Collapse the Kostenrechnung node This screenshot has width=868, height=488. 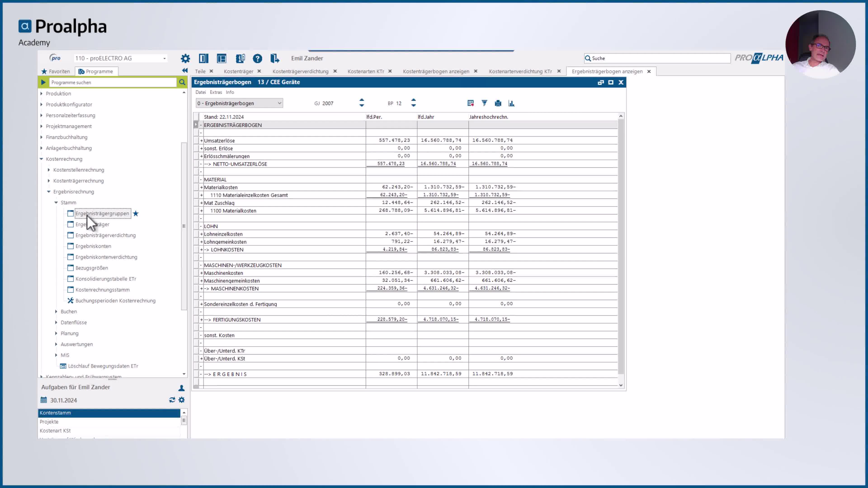pos(41,159)
